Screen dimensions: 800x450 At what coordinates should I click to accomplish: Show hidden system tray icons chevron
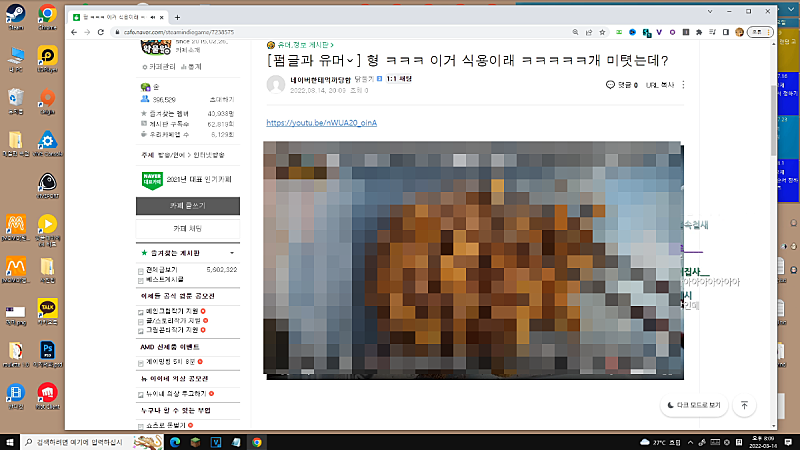click(690, 442)
